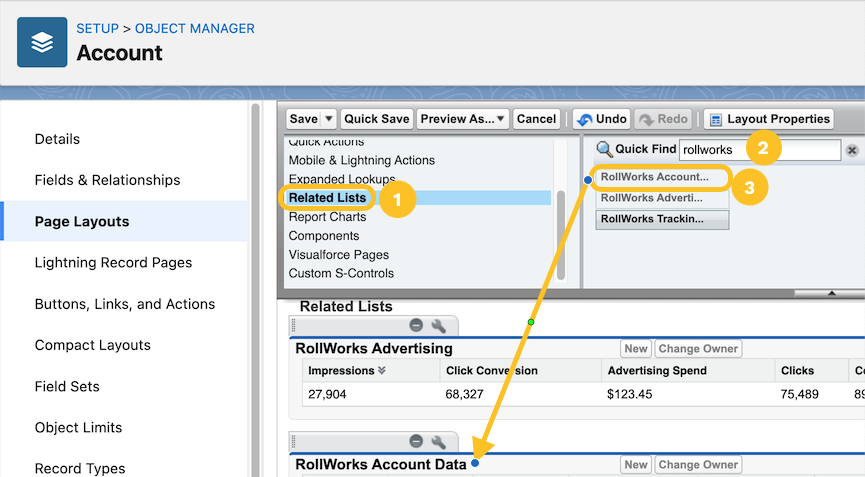This screenshot has height=477, width=865.
Task: Click the Related Lists section heading
Action: click(346, 307)
